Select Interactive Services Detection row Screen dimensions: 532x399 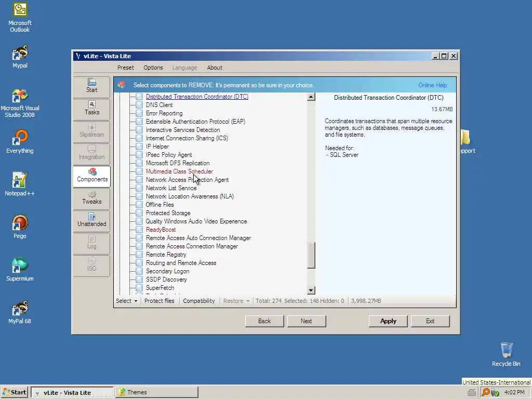183,130
